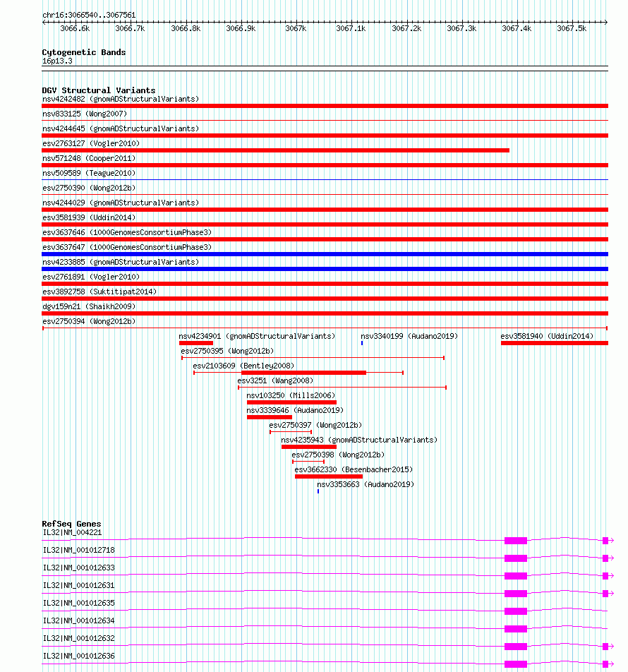The height and width of the screenshot is (672, 628).
Task: Select the esv2750395 (Wong2012b) label
Action: pos(227,351)
